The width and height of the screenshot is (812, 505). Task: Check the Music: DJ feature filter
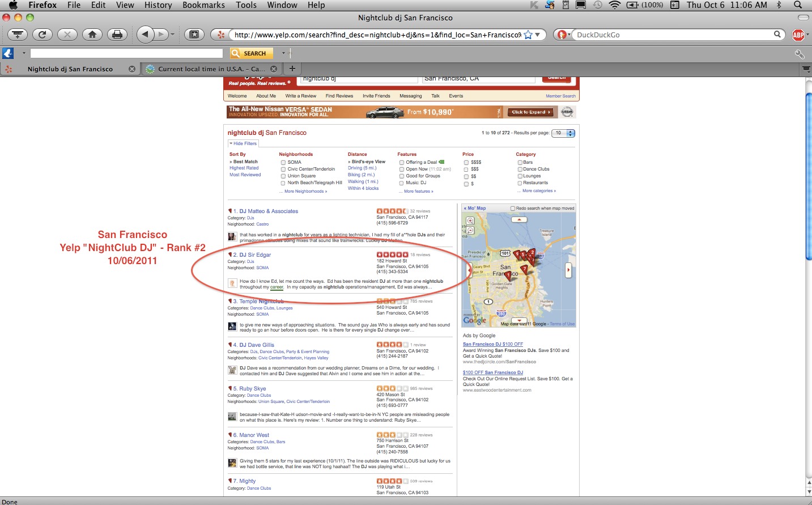(402, 183)
